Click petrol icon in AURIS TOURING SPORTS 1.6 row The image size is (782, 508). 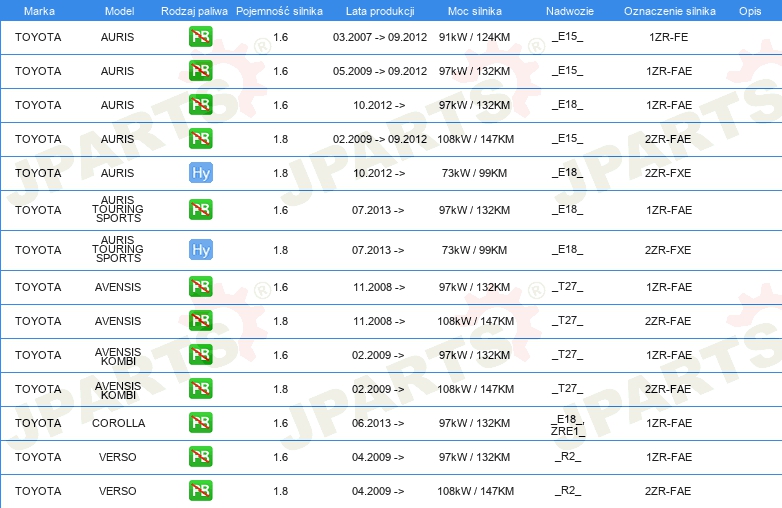coord(200,210)
